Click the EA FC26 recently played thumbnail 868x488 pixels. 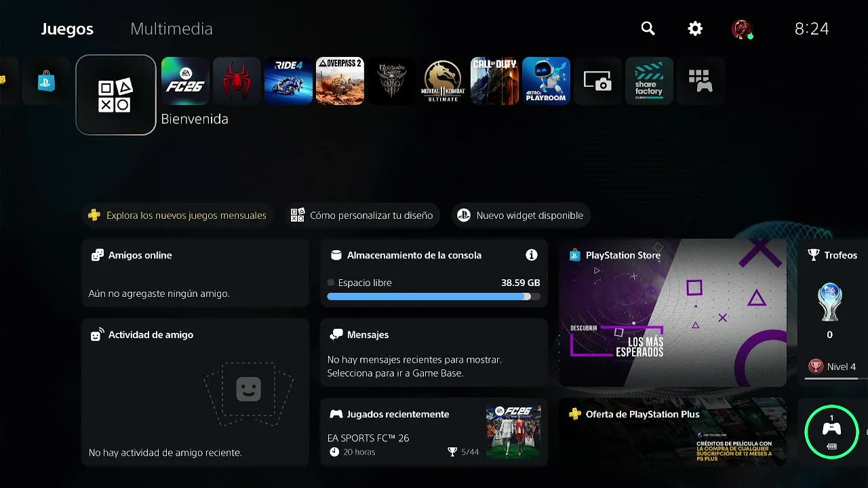513,432
